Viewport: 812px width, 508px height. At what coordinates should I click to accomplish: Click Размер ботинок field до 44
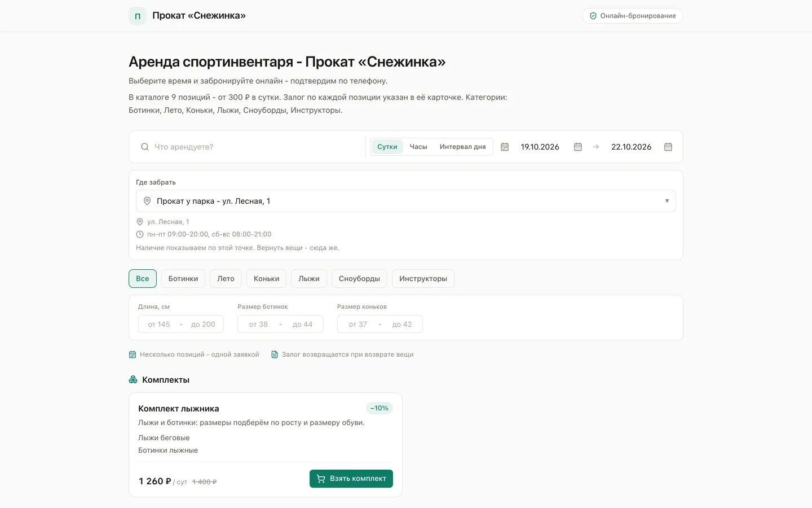click(302, 325)
